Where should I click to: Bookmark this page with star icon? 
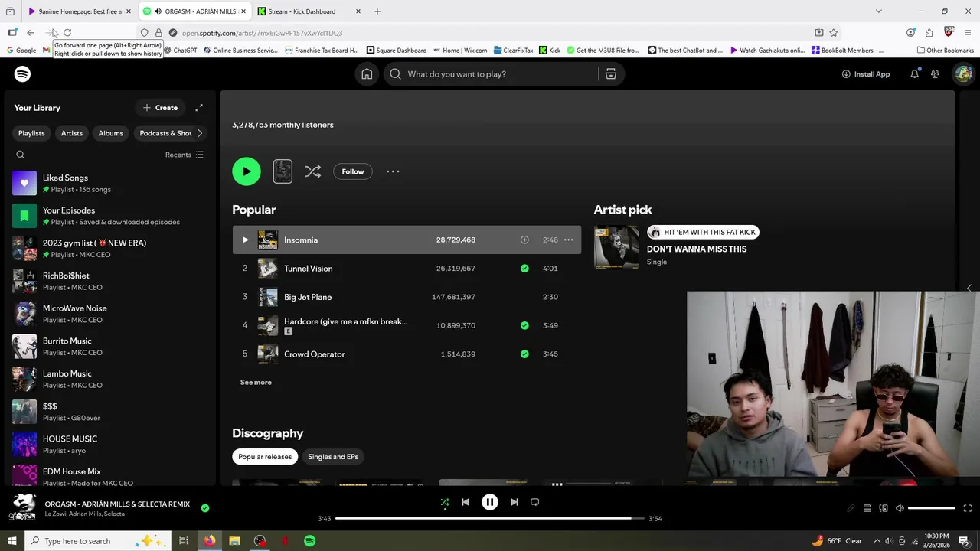(834, 33)
